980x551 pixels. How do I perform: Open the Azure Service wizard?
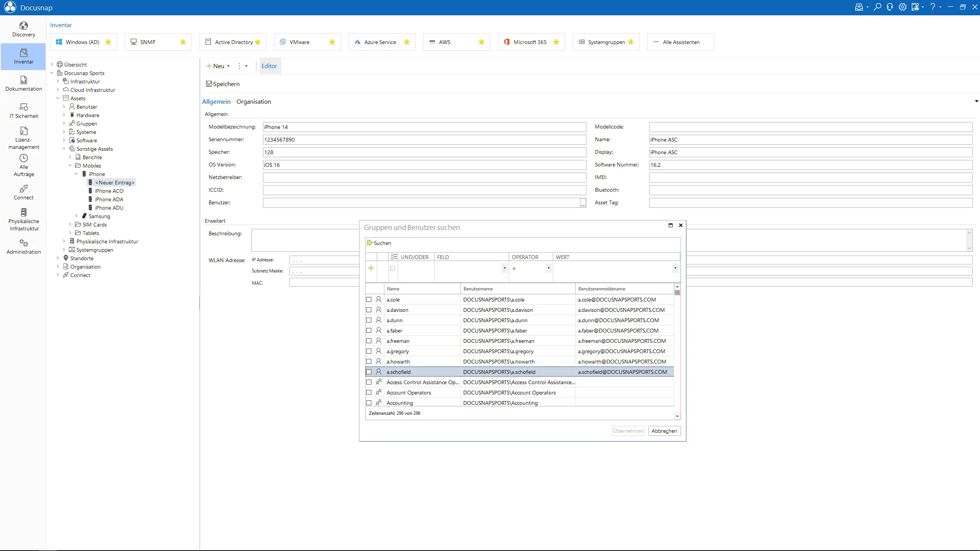tap(382, 42)
